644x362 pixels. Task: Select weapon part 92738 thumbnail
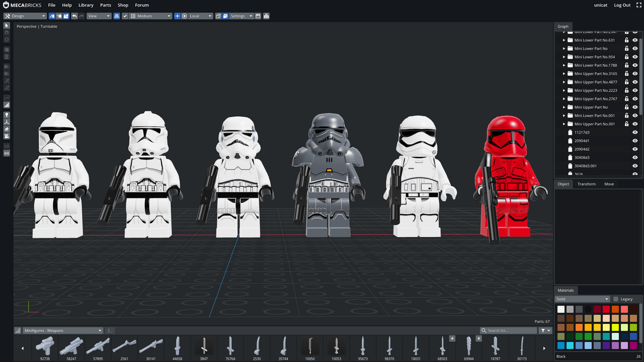[x=45, y=348]
